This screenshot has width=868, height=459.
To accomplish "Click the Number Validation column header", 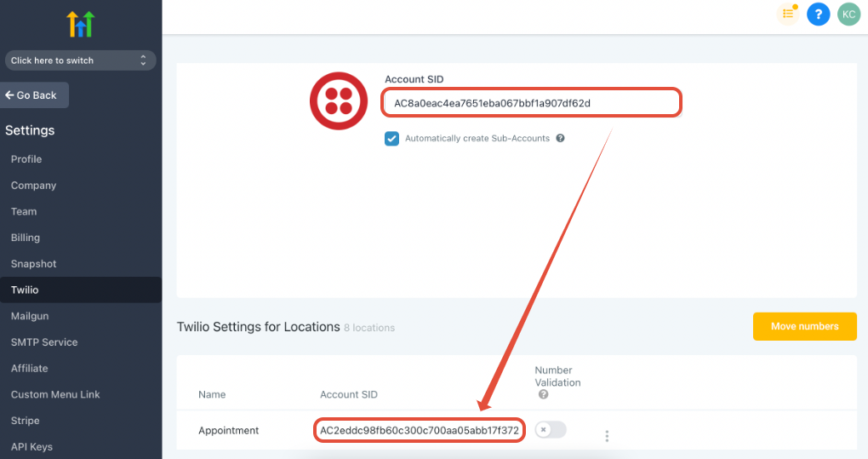I will [x=557, y=376].
